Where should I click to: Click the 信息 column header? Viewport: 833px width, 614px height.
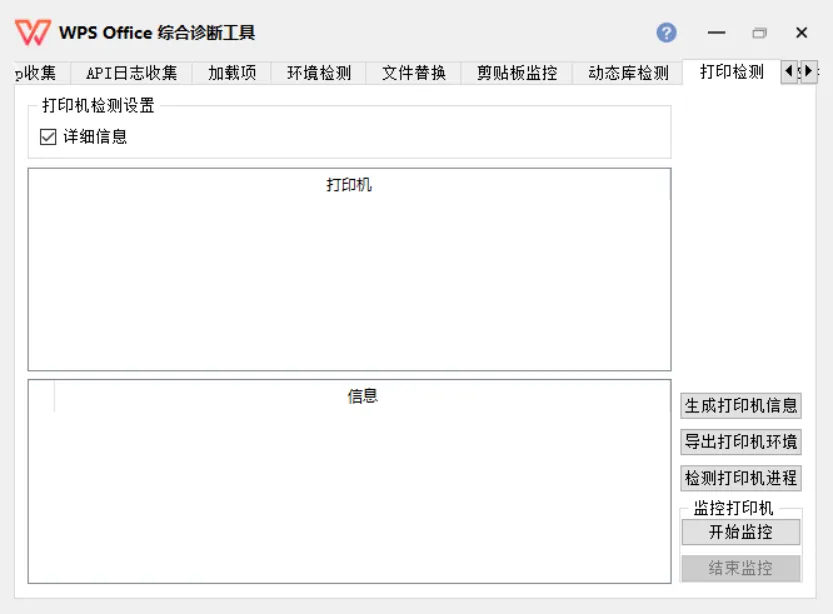pos(362,396)
